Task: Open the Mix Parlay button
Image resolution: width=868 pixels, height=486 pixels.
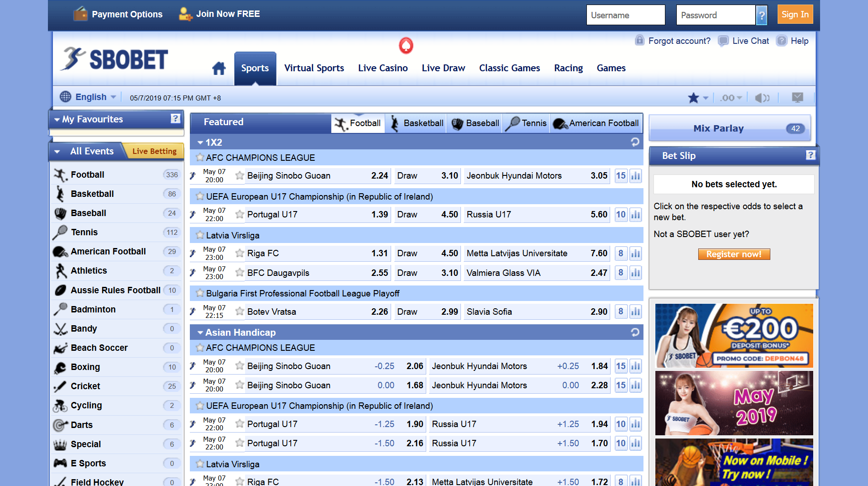Action: 730,128
